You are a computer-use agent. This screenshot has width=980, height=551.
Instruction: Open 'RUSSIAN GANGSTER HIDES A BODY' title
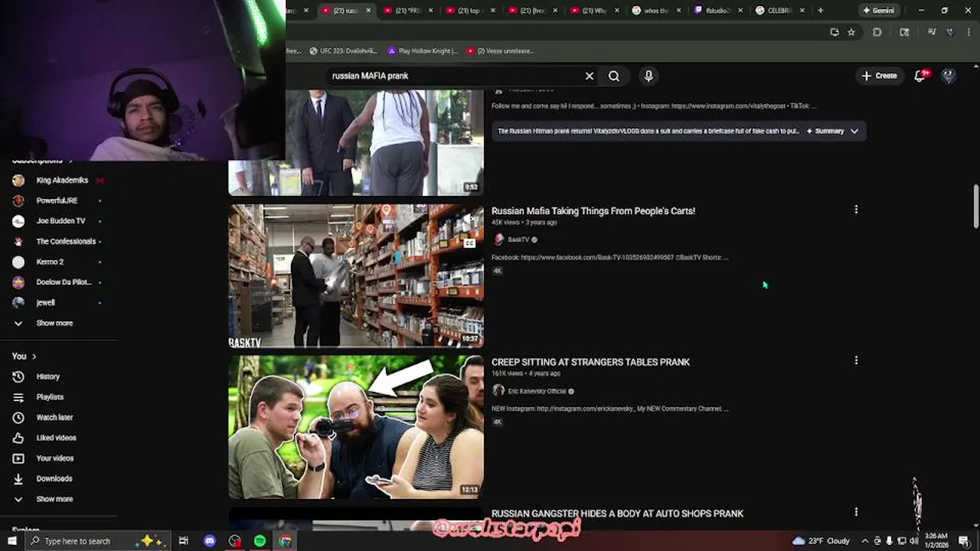(617, 514)
